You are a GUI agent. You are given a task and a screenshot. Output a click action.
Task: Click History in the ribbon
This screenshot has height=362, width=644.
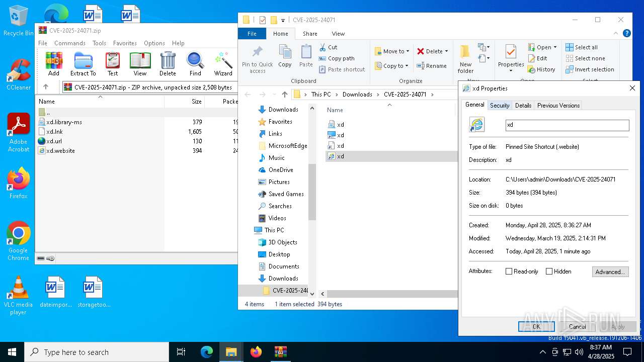pos(541,69)
